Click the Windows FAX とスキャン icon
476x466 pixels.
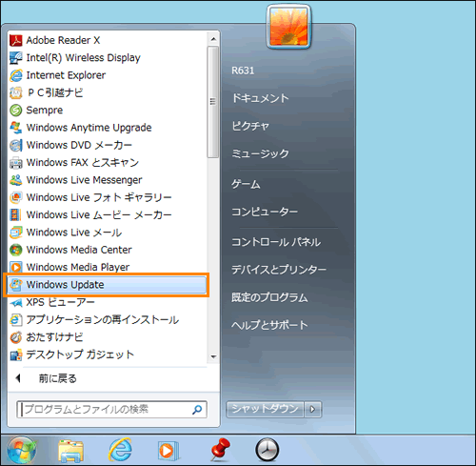(16, 163)
